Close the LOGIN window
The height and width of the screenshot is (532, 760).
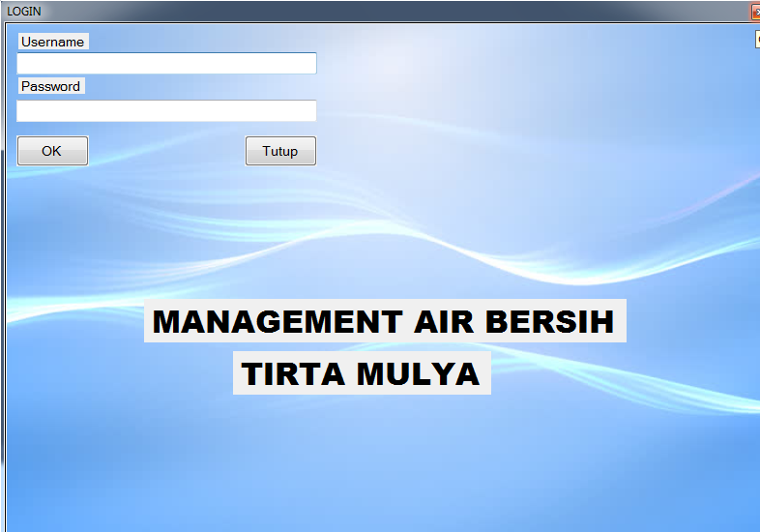(755, 13)
